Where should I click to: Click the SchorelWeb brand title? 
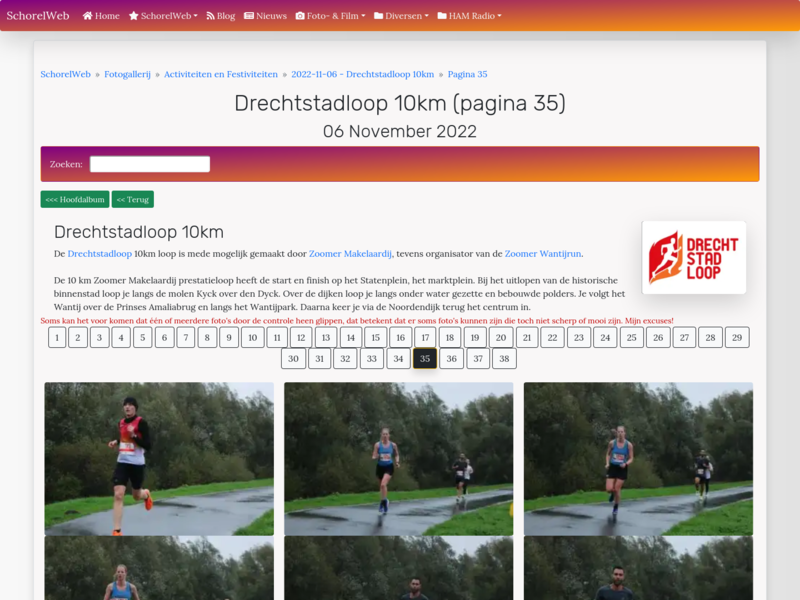38,16
